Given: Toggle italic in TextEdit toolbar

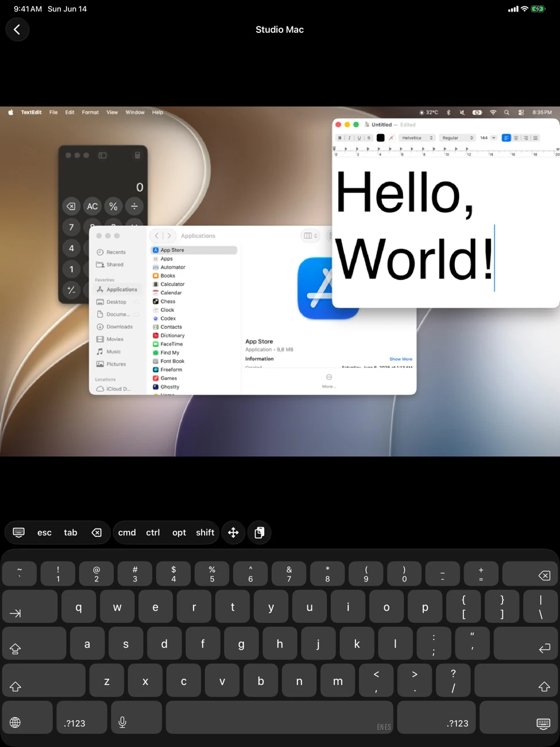Looking at the screenshot, I should pos(349,138).
